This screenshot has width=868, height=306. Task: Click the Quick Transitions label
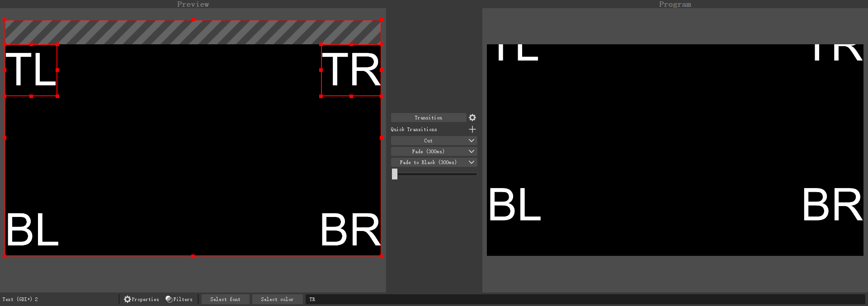click(x=414, y=129)
